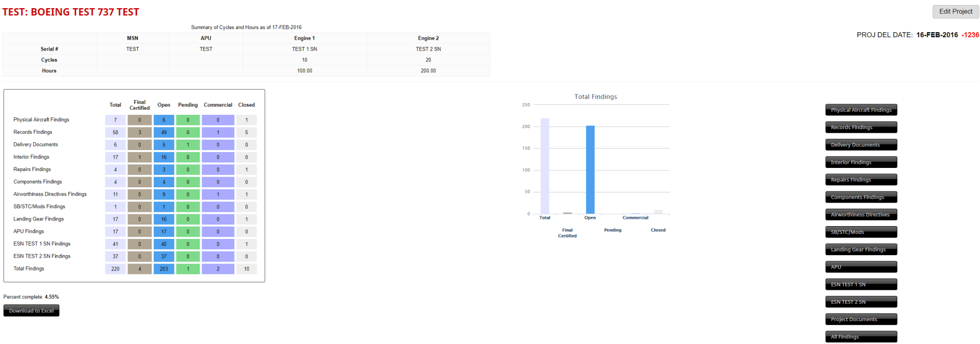
Task: Select Records Findings open count 49
Action: tap(164, 132)
